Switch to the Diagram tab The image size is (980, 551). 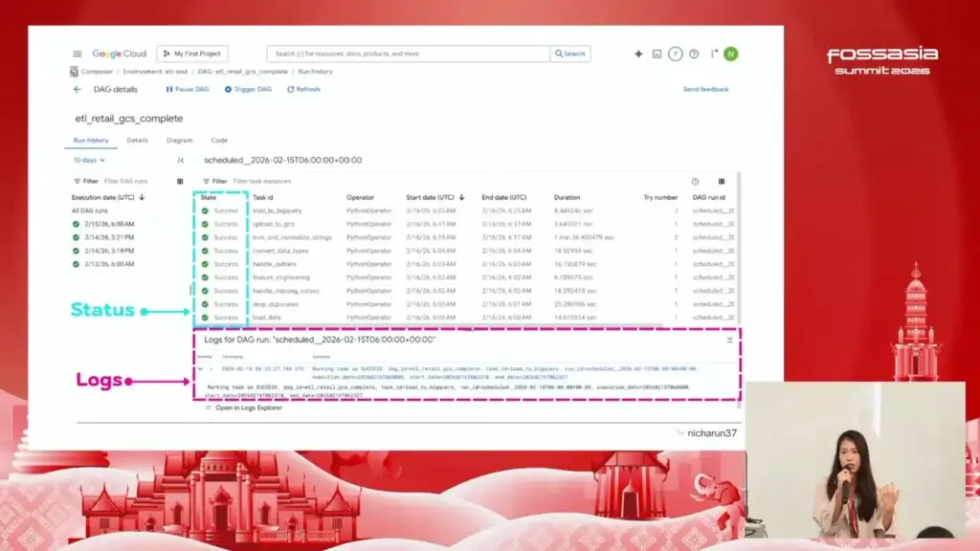click(179, 140)
